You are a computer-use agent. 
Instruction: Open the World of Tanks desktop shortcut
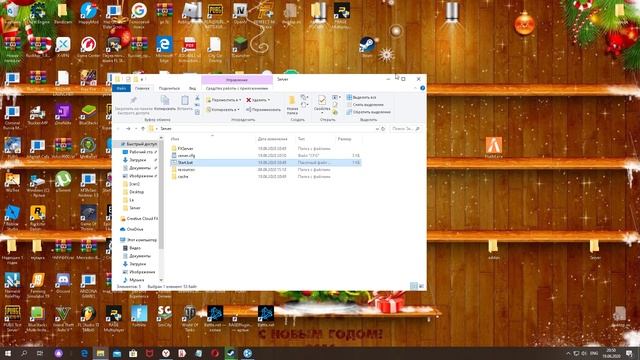coord(189,318)
